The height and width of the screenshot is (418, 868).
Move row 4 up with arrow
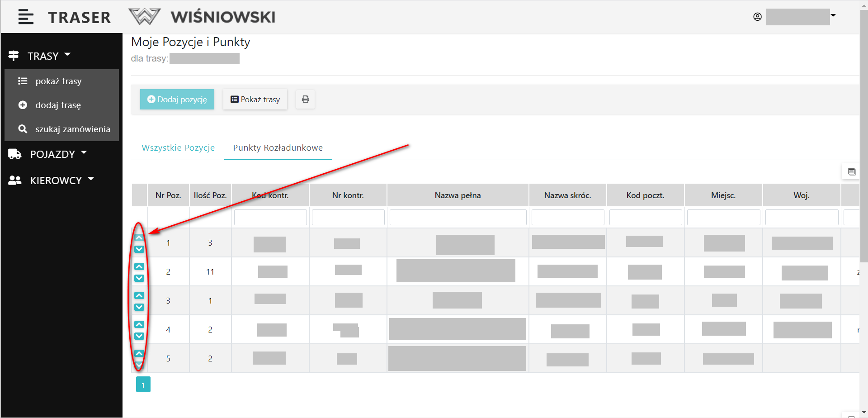click(139, 324)
